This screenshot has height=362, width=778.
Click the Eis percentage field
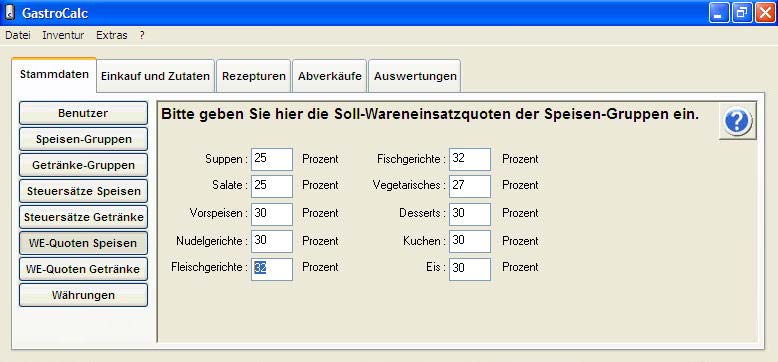point(470,269)
